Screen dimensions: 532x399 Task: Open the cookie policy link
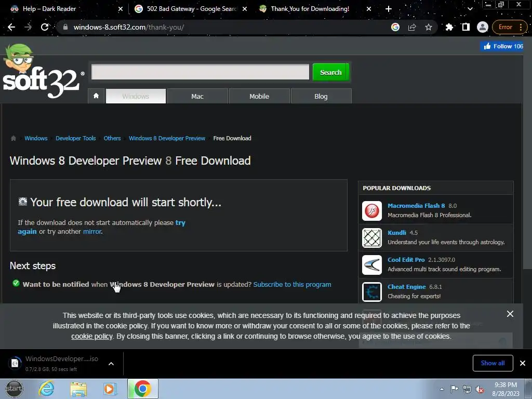[91, 336]
